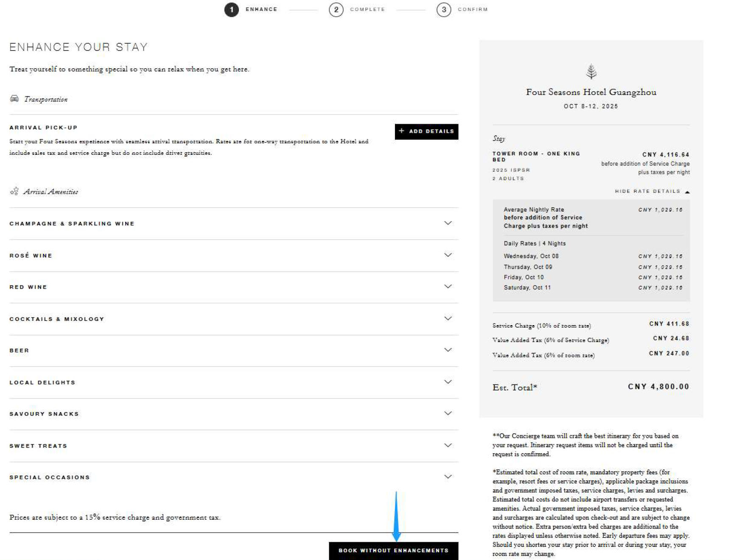The width and height of the screenshot is (731, 560).
Task: Click Average Nightly Rate label
Action: tap(534, 209)
